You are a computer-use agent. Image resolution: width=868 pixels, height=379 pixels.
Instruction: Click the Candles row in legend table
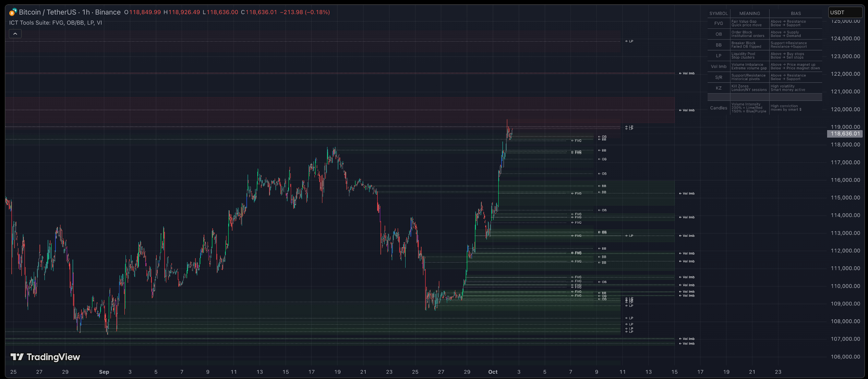point(718,108)
